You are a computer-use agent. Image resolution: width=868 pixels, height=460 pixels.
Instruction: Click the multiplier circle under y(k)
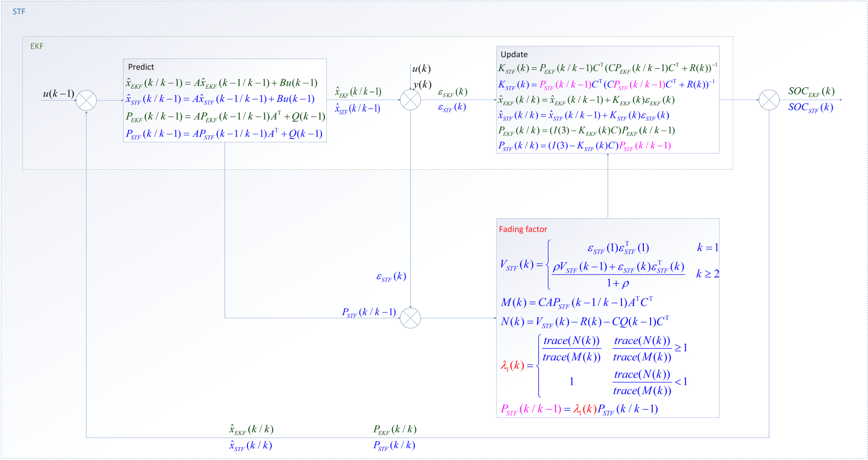(411, 100)
